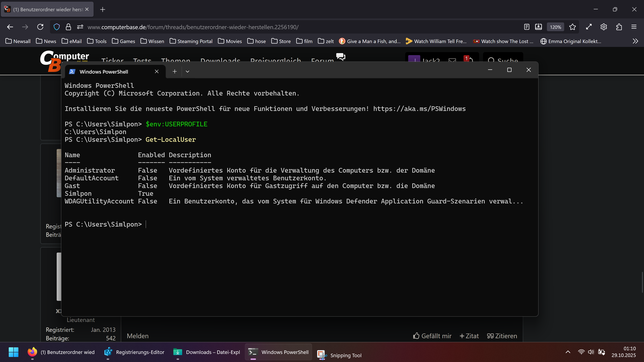Click the Firefox reload page icon
Screen dimensions: 644x362
[x=40, y=27]
